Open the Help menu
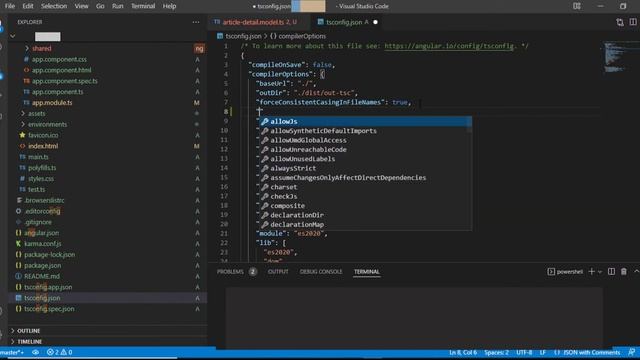The width and height of the screenshot is (640, 360). coord(169,6)
